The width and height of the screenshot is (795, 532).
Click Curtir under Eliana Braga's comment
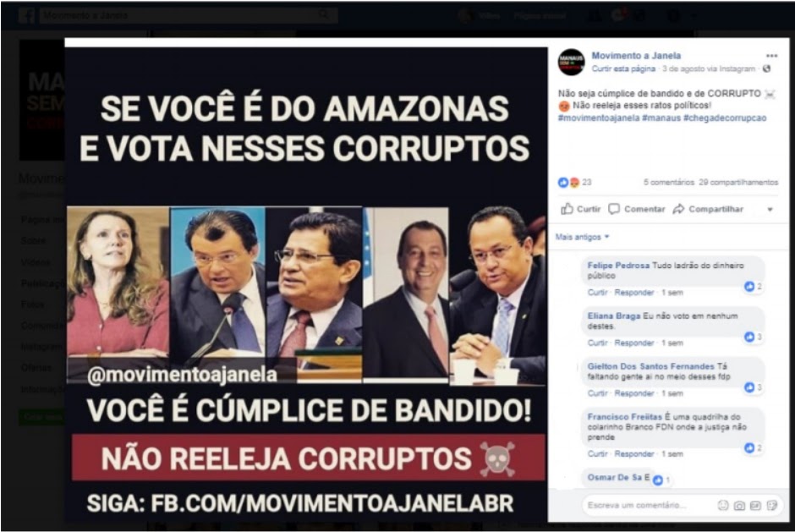click(x=597, y=343)
